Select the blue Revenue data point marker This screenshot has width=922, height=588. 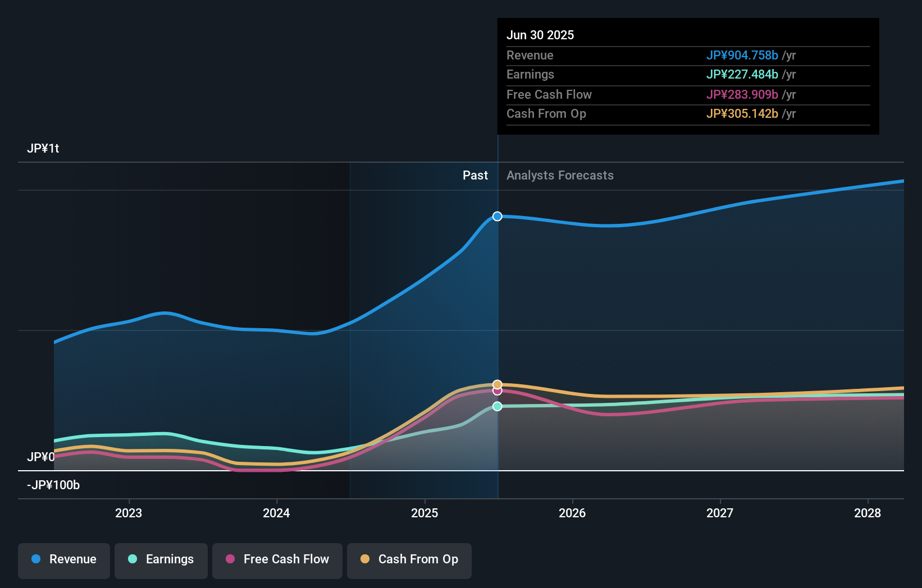point(497,216)
